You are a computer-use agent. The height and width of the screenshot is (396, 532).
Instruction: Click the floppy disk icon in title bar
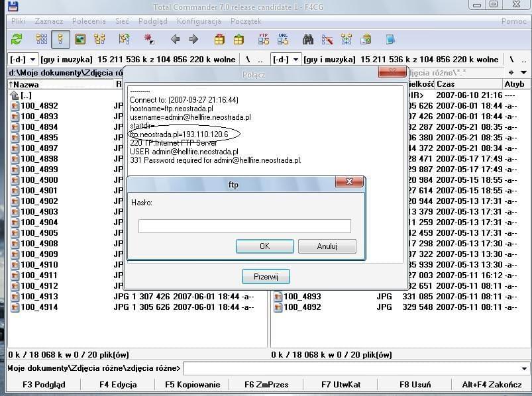click(x=13, y=6)
